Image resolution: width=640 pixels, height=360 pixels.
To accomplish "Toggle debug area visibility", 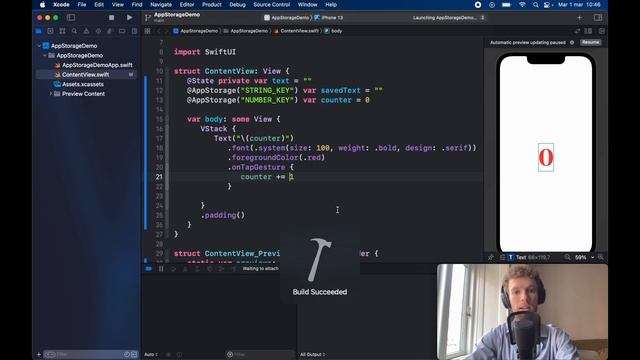I will pyautogui.click(x=149, y=269).
